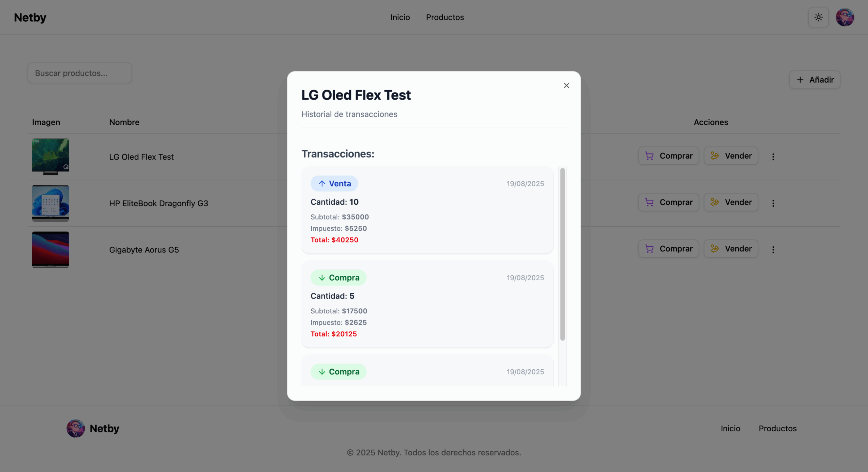Open three-dot menu for LG Oled Flex Test
This screenshot has width=868, height=472.
(773, 157)
